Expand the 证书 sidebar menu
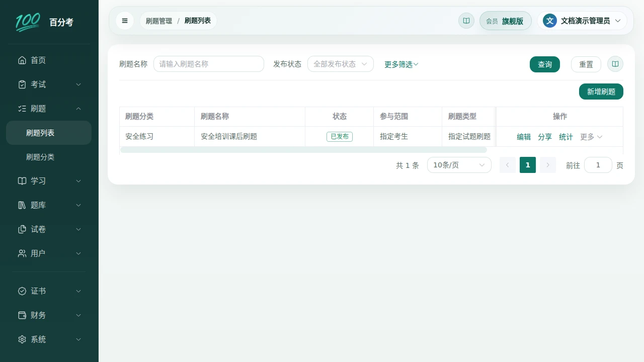This screenshot has width=644, height=362. (49, 291)
